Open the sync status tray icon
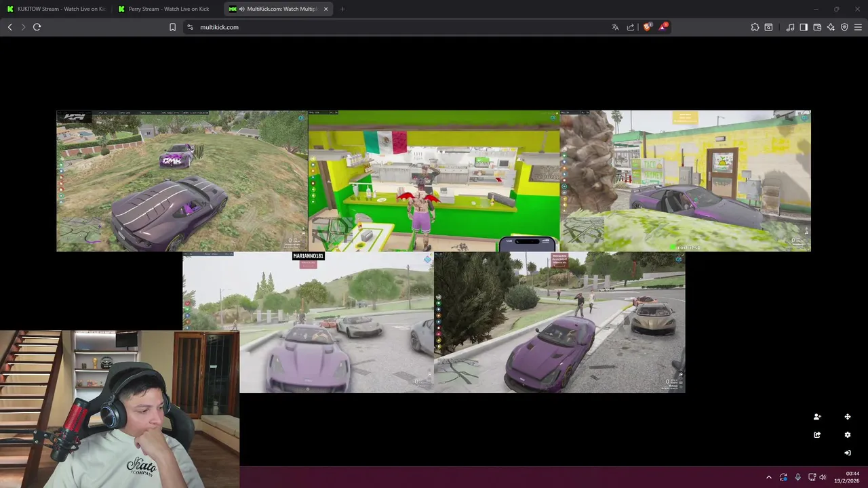The image size is (868, 488). [784, 477]
